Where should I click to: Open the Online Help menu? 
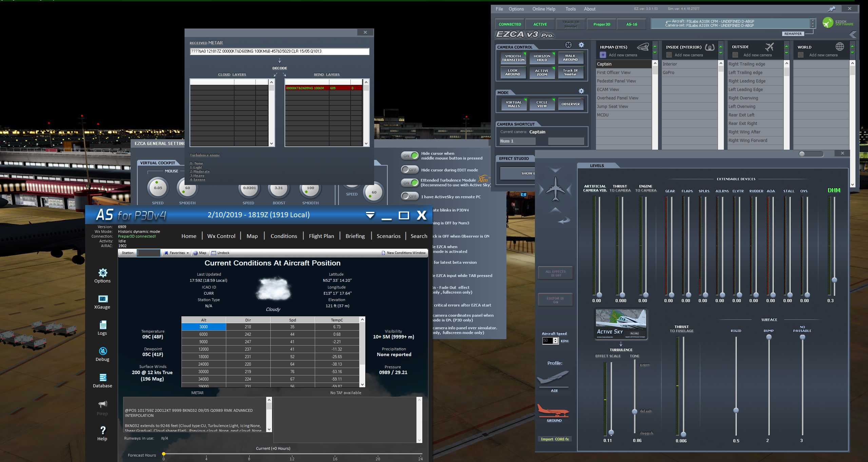[x=544, y=9]
